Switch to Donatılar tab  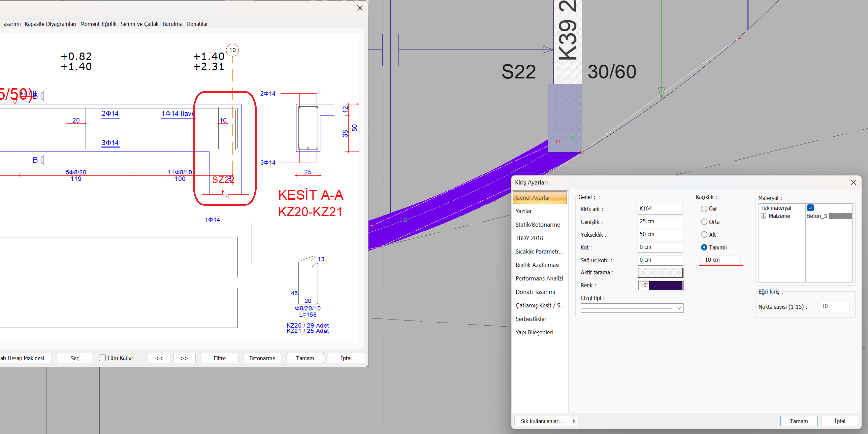197,24
